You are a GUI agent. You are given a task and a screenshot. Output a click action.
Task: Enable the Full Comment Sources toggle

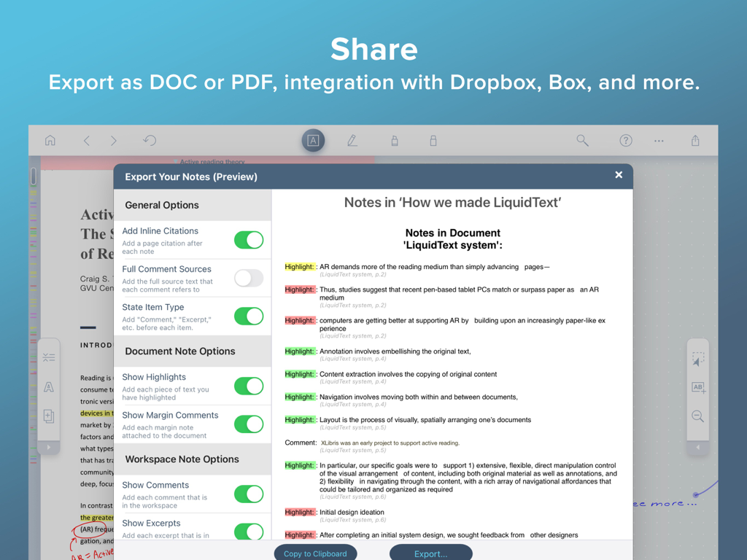(x=249, y=278)
